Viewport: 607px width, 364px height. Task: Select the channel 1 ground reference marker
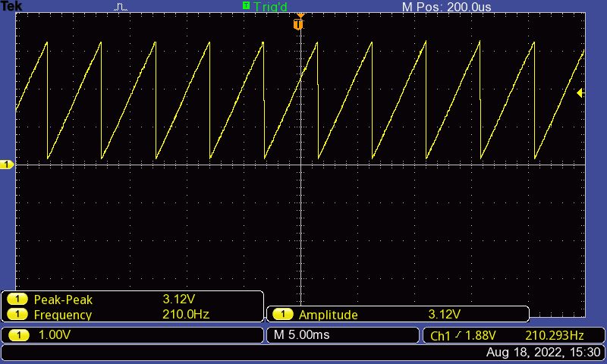point(7,165)
